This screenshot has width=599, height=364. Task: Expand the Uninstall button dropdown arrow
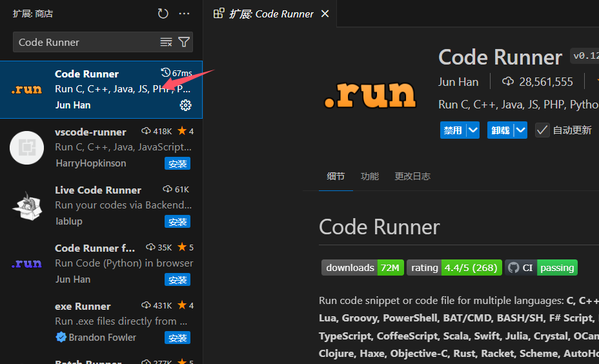tap(520, 130)
